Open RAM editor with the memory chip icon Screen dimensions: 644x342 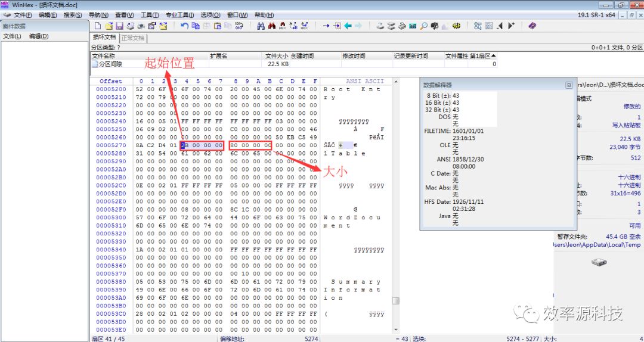402,26
